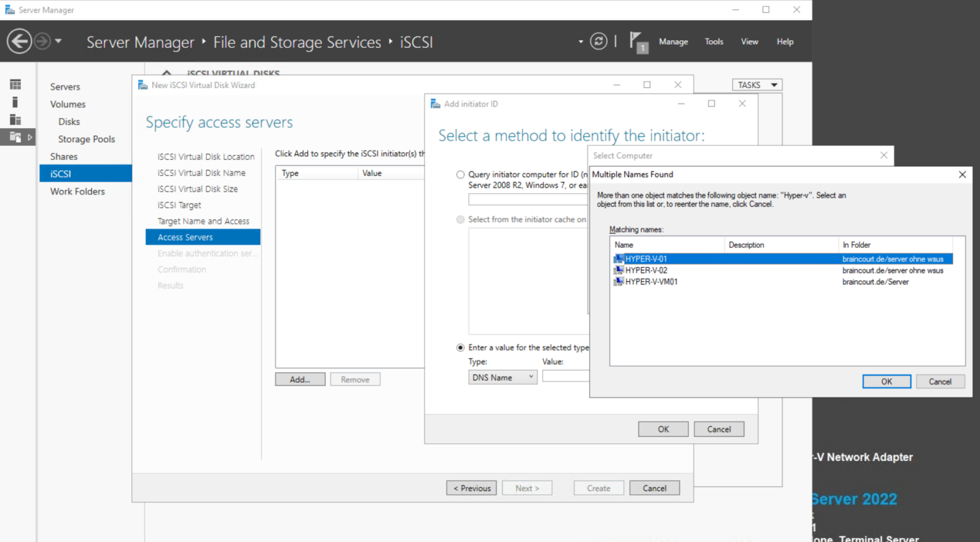Open the Manage menu
Image resolution: width=980 pixels, height=542 pixels.
click(x=673, y=41)
